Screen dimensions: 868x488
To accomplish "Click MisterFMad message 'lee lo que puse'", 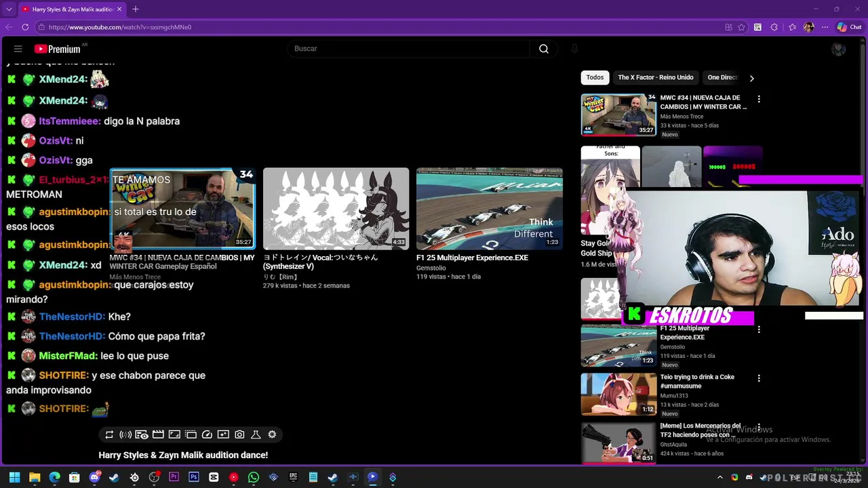I will tap(134, 356).
